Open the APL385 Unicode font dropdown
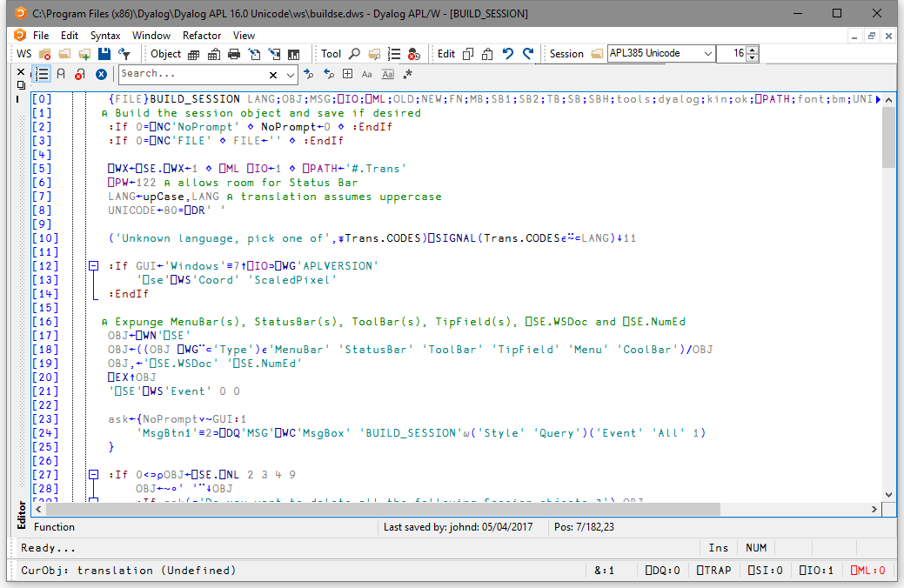This screenshot has height=588, width=904. [x=706, y=54]
